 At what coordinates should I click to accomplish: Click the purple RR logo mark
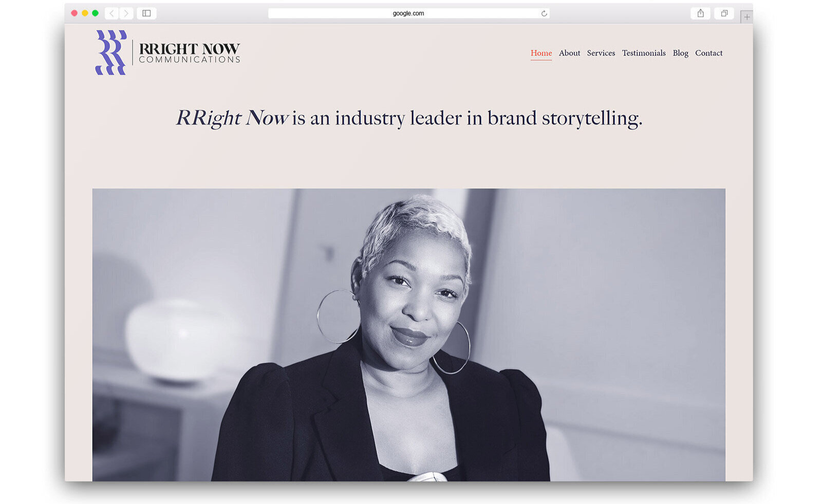point(111,52)
